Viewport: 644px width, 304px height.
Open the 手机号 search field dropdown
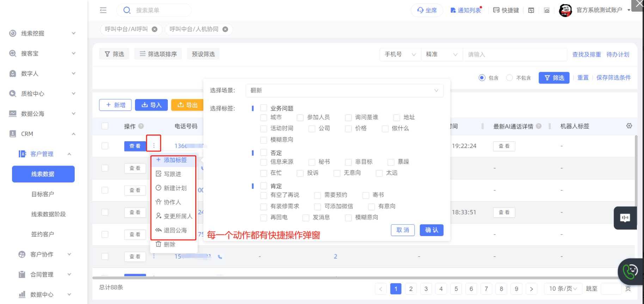(400, 55)
